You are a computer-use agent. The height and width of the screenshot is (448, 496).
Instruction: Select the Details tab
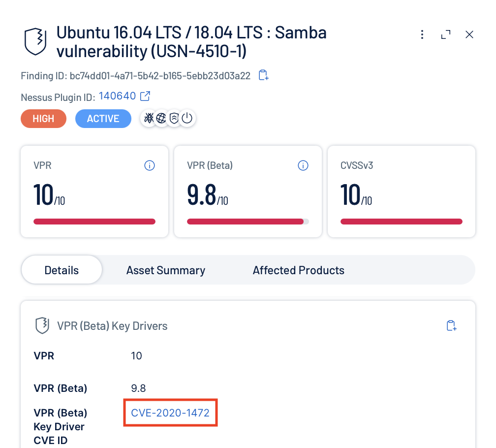62,270
